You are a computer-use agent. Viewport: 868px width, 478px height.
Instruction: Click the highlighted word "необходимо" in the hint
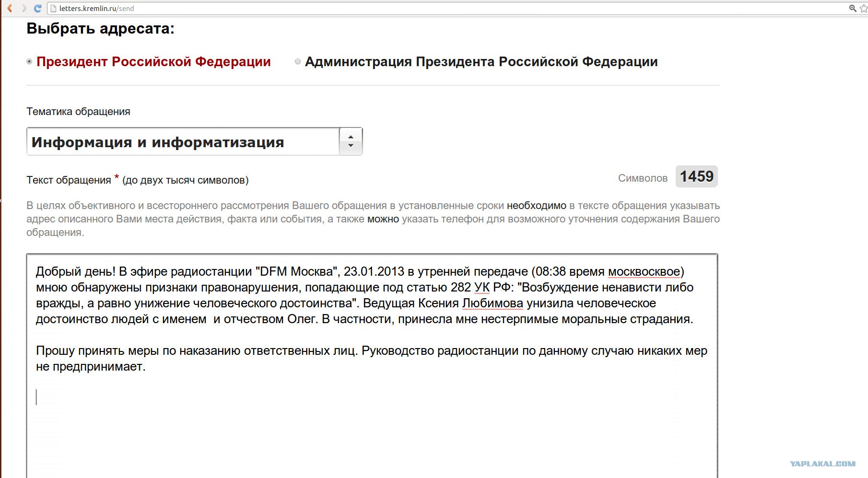tap(537, 206)
